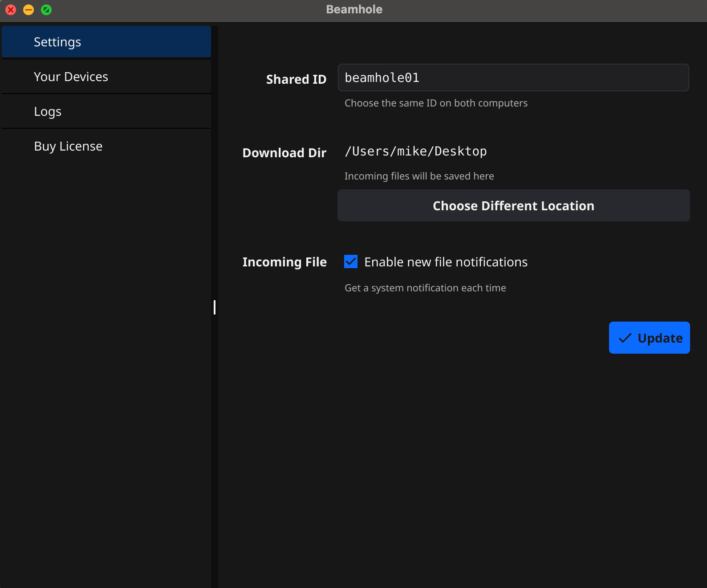The width and height of the screenshot is (707, 588).
Task: Click the Download Dir label
Action: (x=284, y=153)
